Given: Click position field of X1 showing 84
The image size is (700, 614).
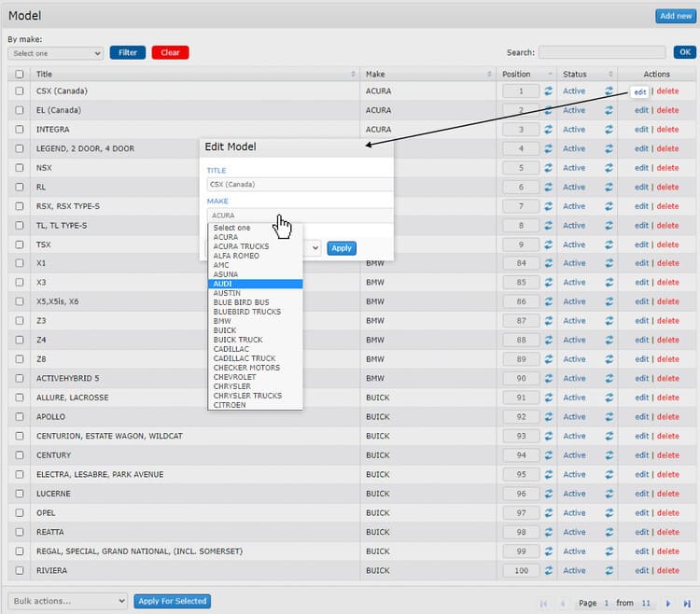Looking at the screenshot, I should (521, 263).
